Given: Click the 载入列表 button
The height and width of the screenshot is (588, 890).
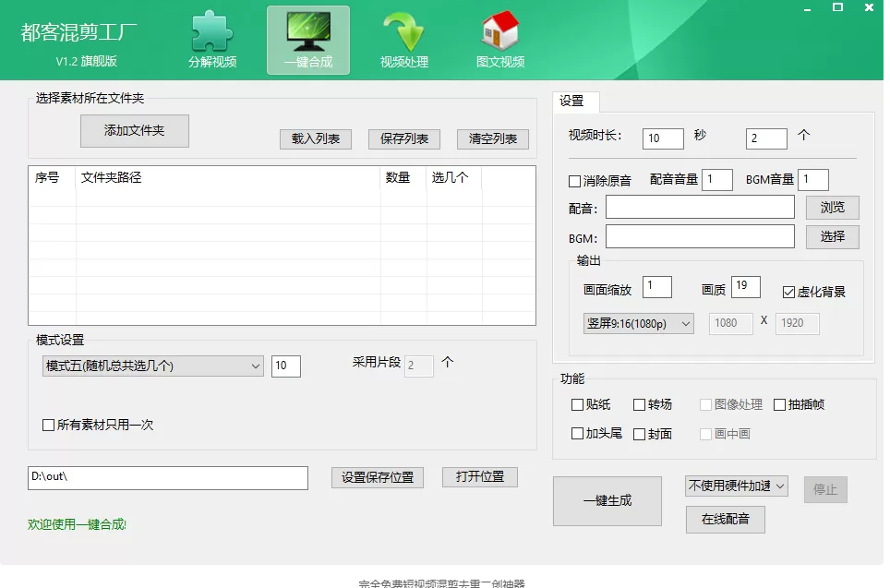Looking at the screenshot, I should [316, 139].
